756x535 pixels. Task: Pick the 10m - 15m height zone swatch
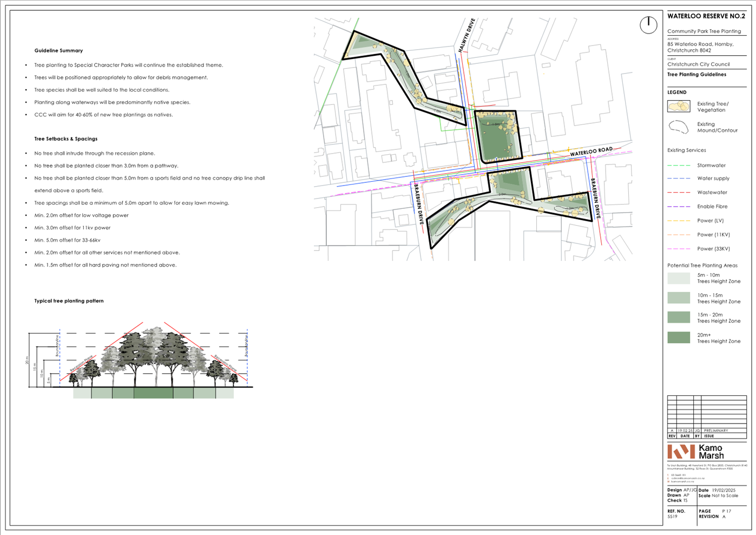(679, 298)
